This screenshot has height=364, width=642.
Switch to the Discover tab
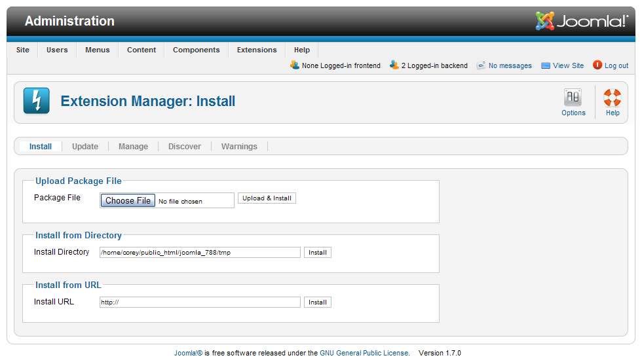pyautogui.click(x=185, y=147)
